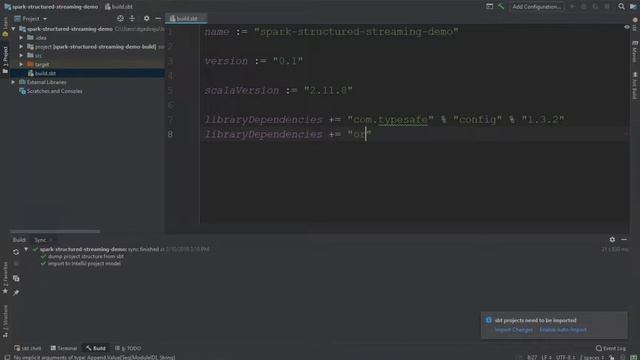Expand External Libraries
Screen dimensions: 640x360
tap(13, 82)
